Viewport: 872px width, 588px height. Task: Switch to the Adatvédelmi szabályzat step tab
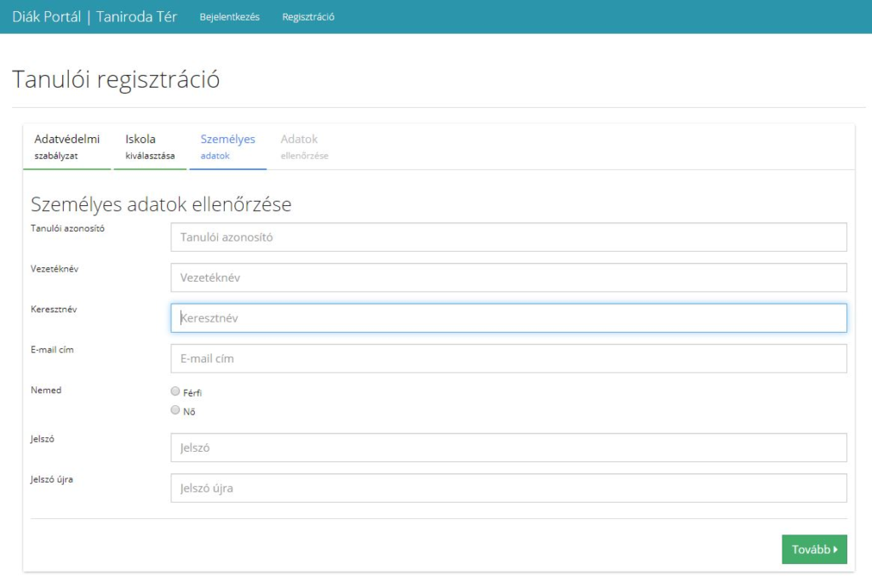pyautogui.click(x=66, y=146)
